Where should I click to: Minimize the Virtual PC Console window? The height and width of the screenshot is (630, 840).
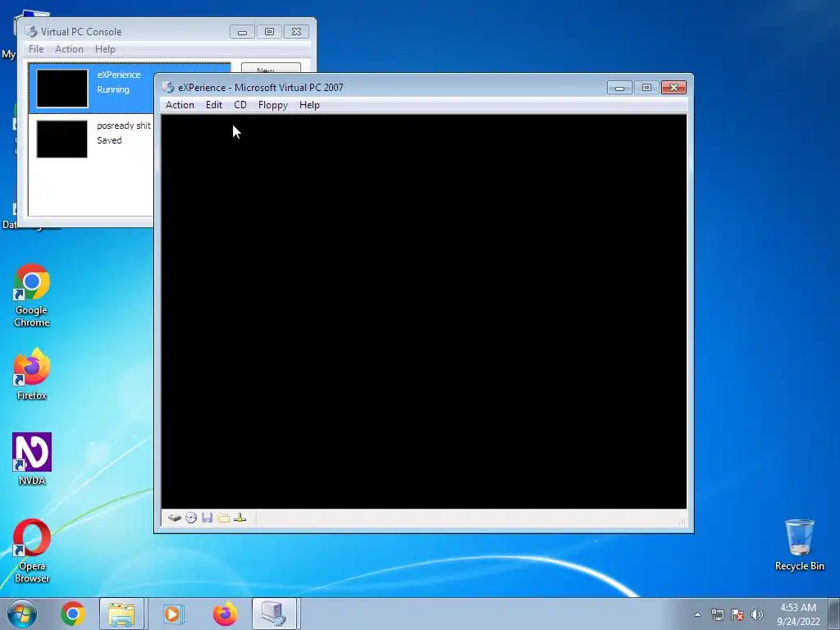tap(242, 32)
